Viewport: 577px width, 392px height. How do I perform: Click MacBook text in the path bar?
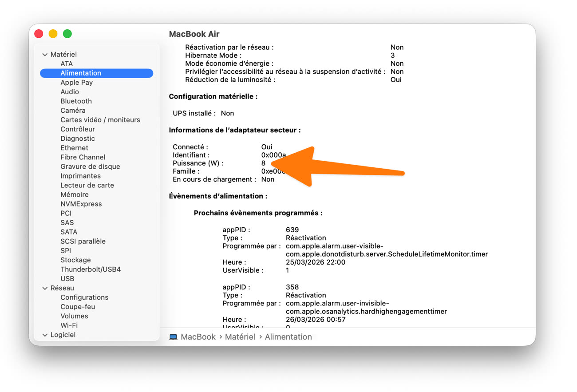(x=198, y=337)
